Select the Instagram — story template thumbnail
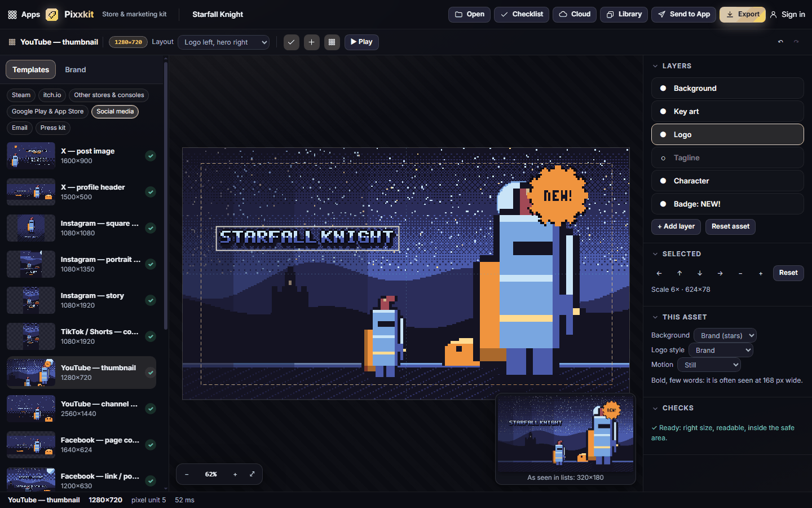 31,300
